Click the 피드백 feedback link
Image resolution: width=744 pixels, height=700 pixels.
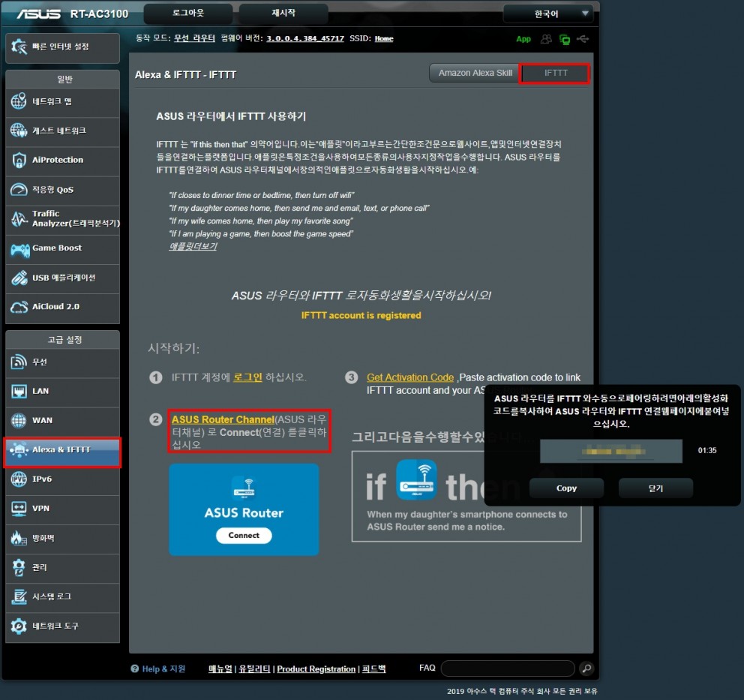[373, 668]
